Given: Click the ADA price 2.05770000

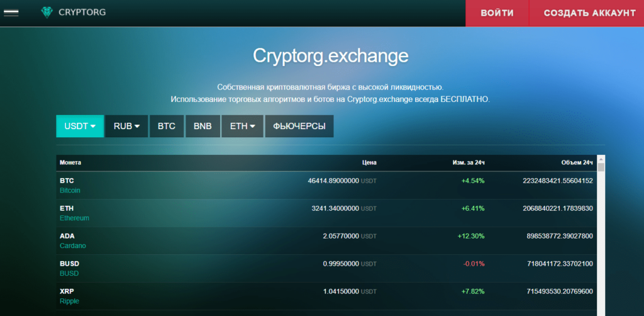Looking at the screenshot, I should (341, 236).
